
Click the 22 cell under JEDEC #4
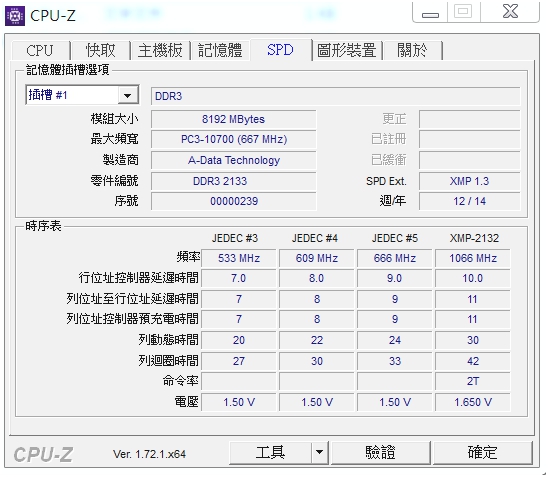317,340
